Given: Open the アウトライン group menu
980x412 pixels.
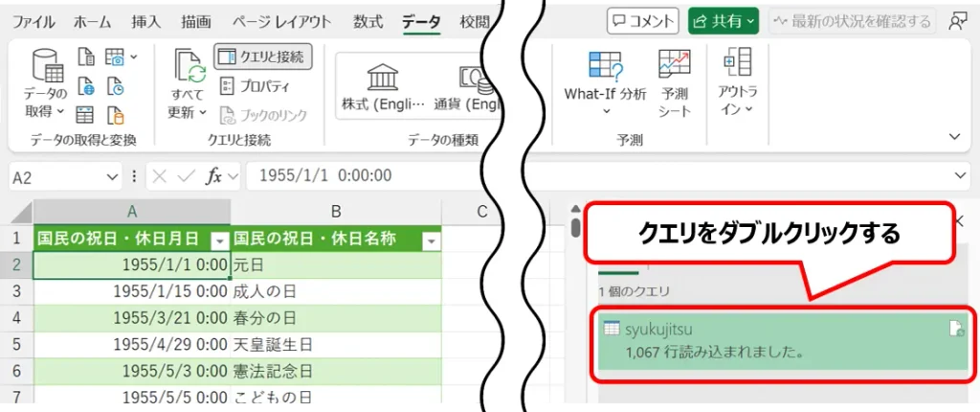Looking at the screenshot, I should [738, 80].
